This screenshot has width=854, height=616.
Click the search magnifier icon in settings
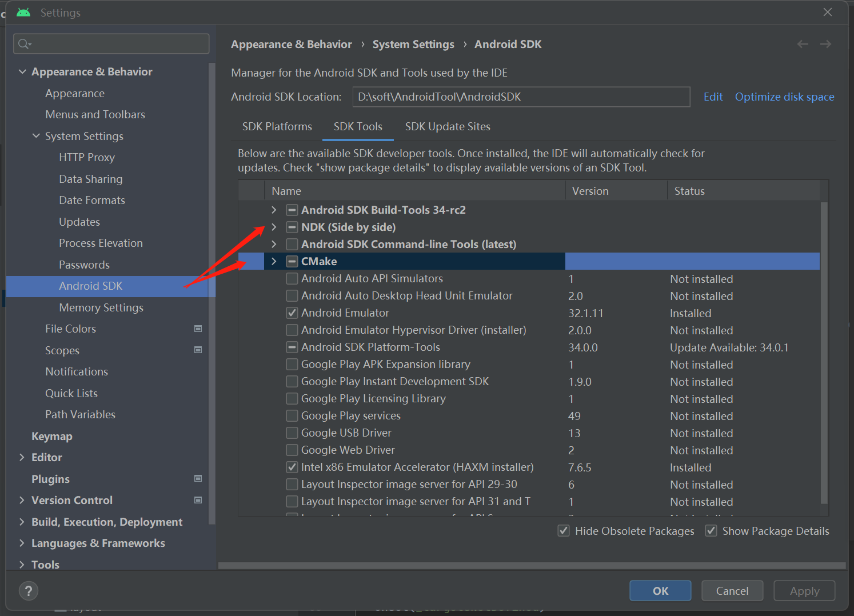tap(24, 44)
